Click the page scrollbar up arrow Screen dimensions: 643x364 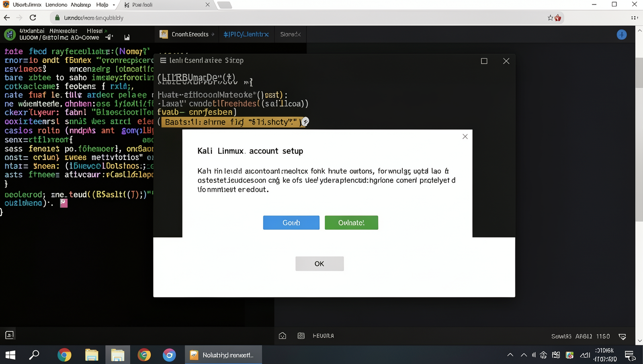(x=639, y=30)
